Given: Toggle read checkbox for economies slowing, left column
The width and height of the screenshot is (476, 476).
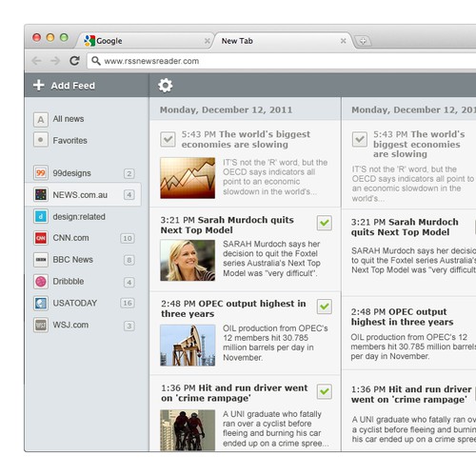Looking at the screenshot, I should tap(168, 139).
